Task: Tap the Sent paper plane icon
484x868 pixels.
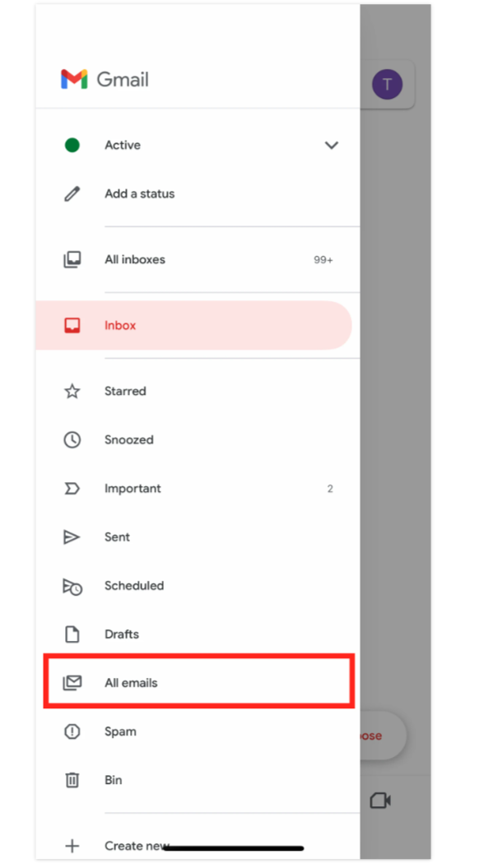Action: pyautogui.click(x=72, y=537)
